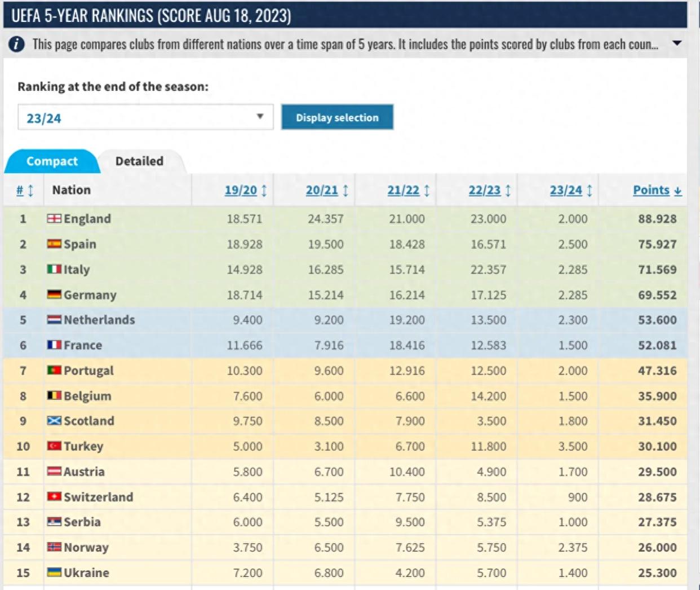700x590 pixels.
Task: Select the Compact tab
Action: point(52,161)
